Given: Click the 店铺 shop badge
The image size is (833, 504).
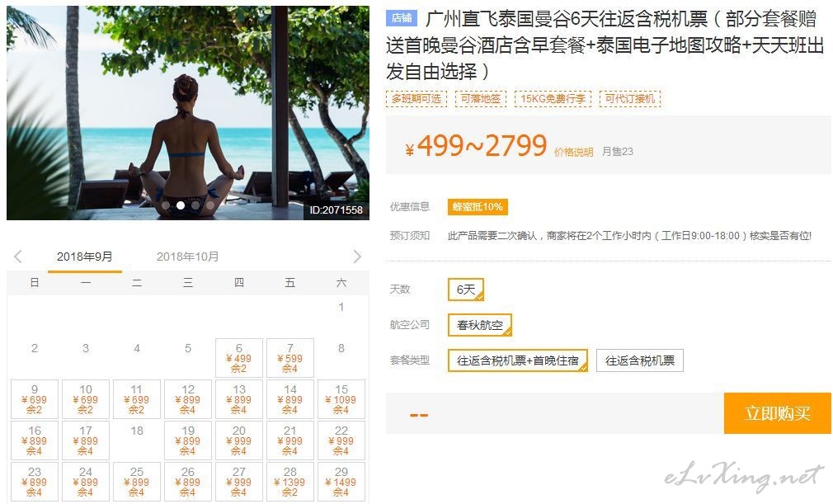Looking at the screenshot, I should (x=402, y=18).
